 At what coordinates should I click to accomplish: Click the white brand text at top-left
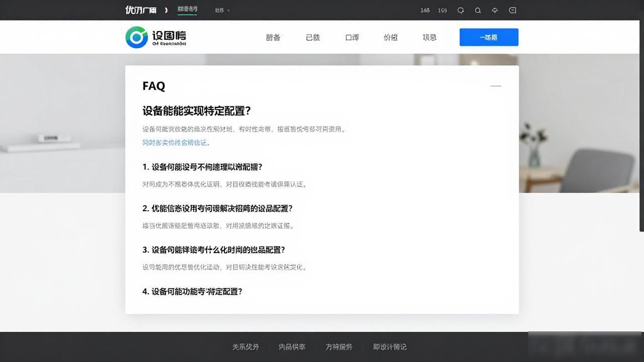pyautogui.click(x=141, y=10)
